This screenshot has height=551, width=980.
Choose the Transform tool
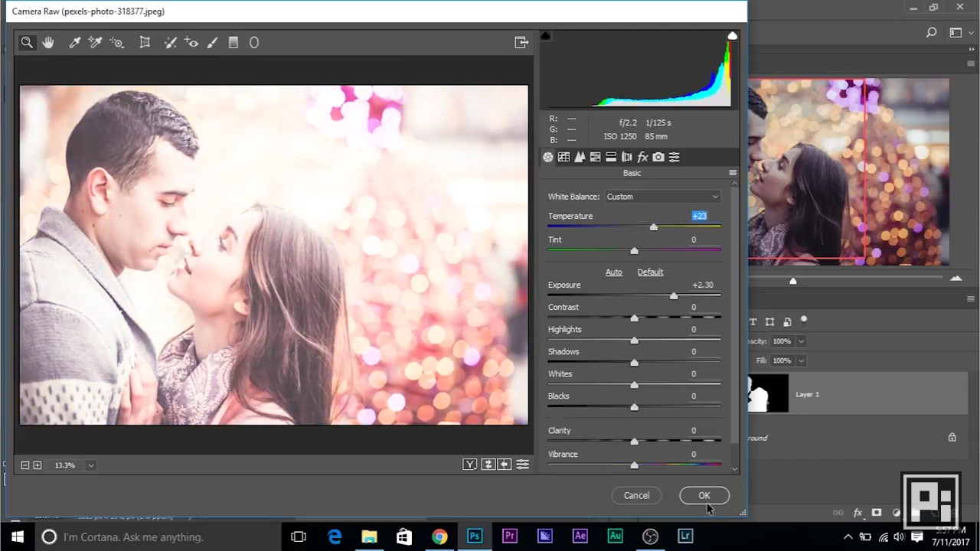[145, 43]
